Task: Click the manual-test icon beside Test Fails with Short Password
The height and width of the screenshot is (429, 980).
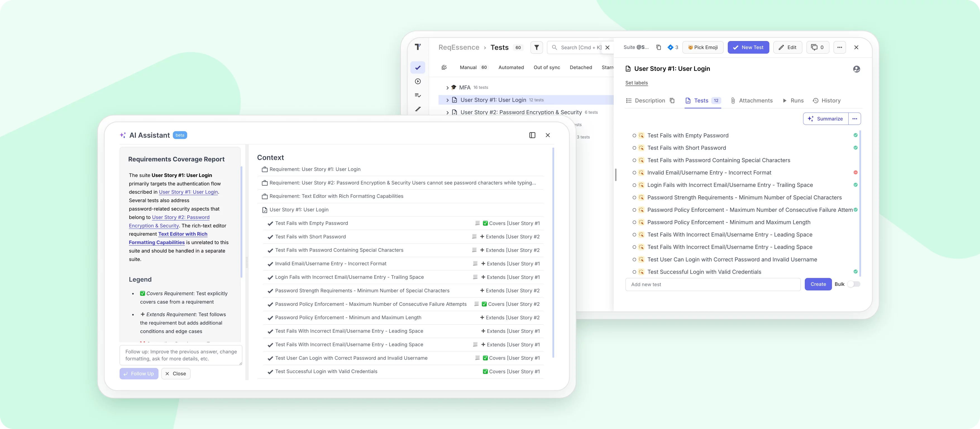Action: point(641,148)
